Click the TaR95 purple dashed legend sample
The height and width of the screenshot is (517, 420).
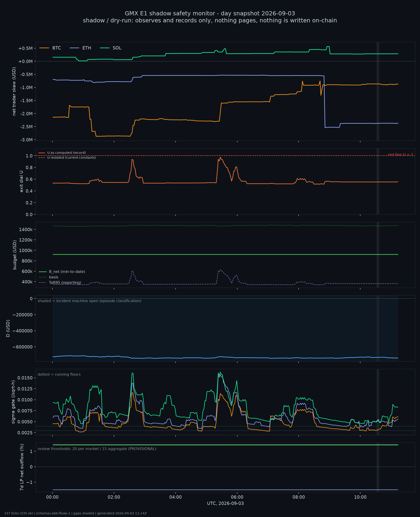tap(43, 283)
